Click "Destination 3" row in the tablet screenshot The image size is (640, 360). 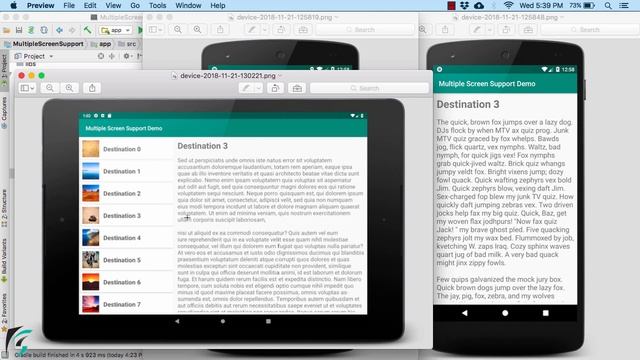click(x=127, y=216)
